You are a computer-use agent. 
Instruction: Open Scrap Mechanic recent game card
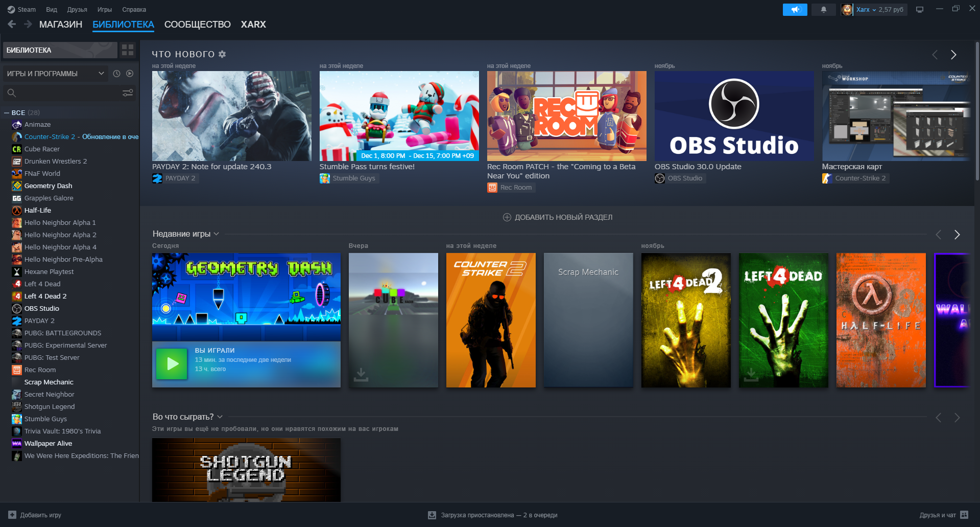(588, 320)
